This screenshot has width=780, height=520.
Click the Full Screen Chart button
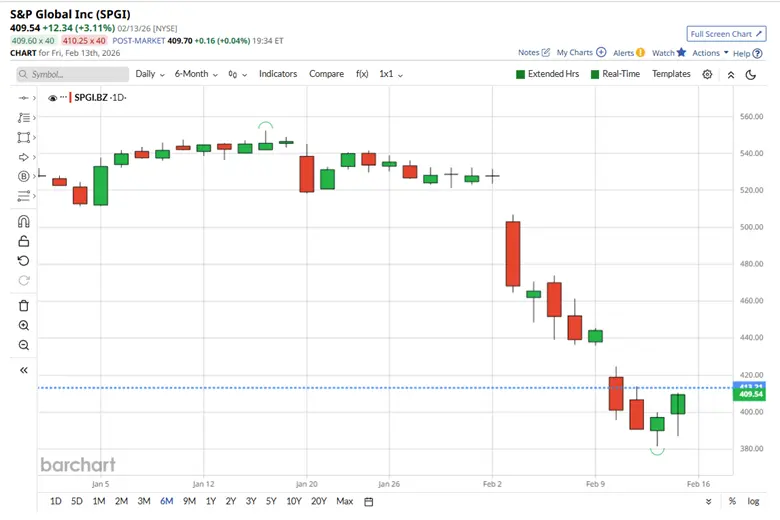point(726,33)
